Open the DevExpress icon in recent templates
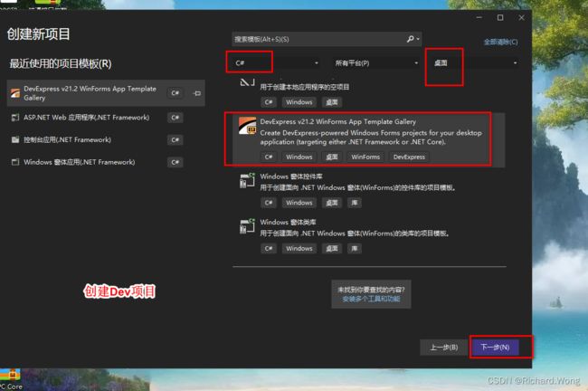The height and width of the screenshot is (391, 588). click(15, 93)
